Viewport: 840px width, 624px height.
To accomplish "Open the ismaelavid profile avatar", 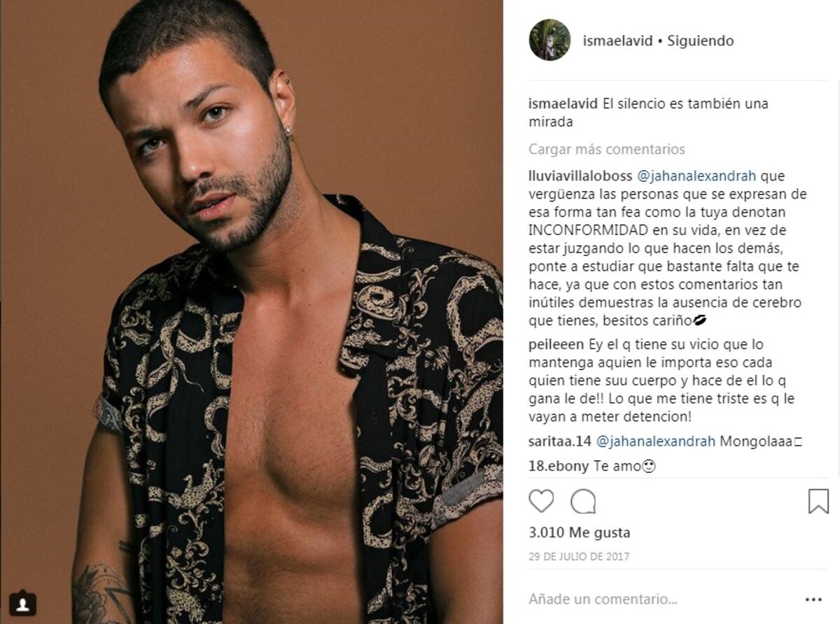I will (549, 41).
